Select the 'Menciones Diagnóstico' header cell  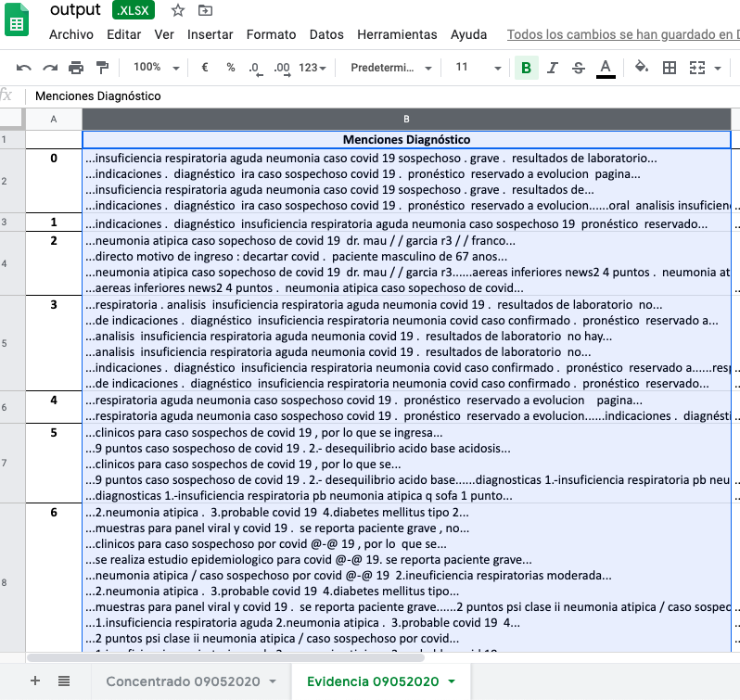[x=406, y=140]
